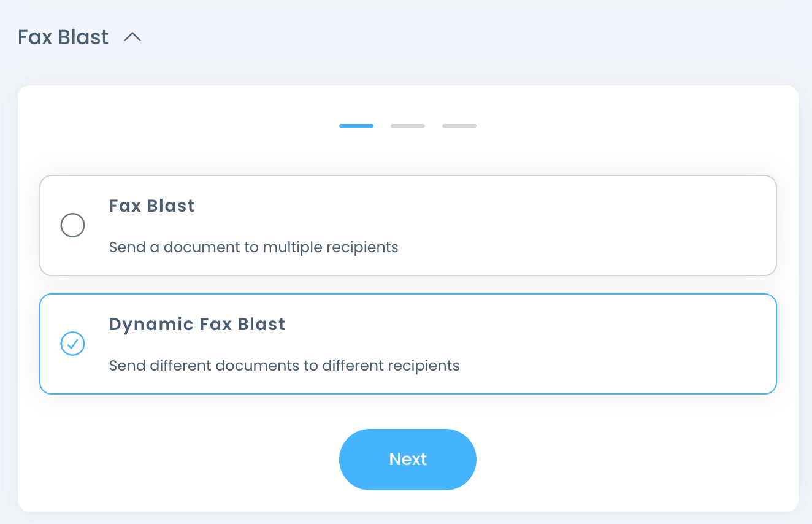812x524 pixels.
Task: Jump to the third gray progress step indicator
Action: tap(459, 126)
